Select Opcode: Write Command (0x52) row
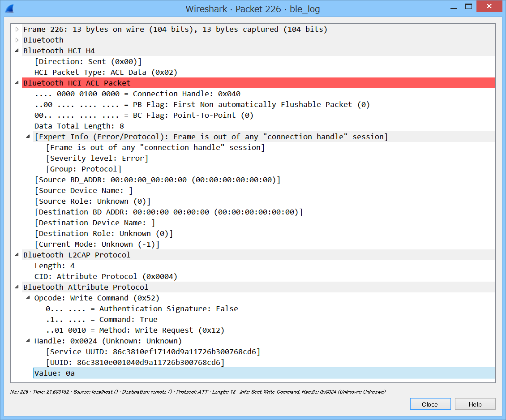Viewport: 506px width, 420px height. point(264,298)
